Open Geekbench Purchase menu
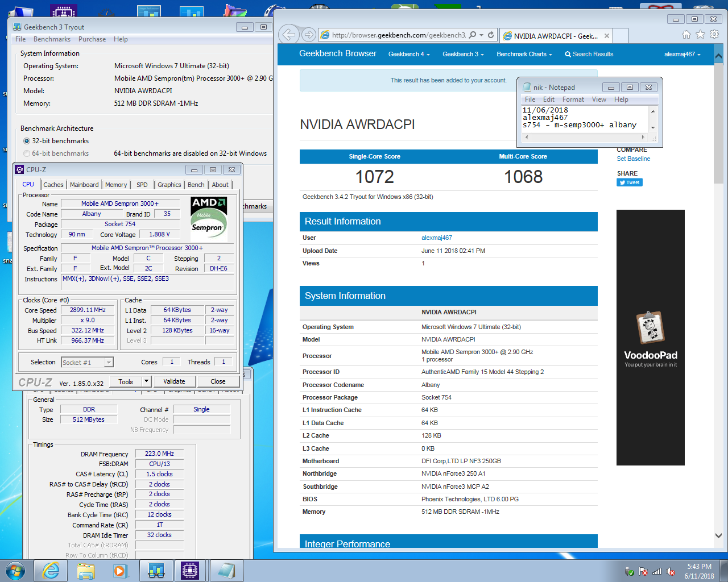 point(92,39)
